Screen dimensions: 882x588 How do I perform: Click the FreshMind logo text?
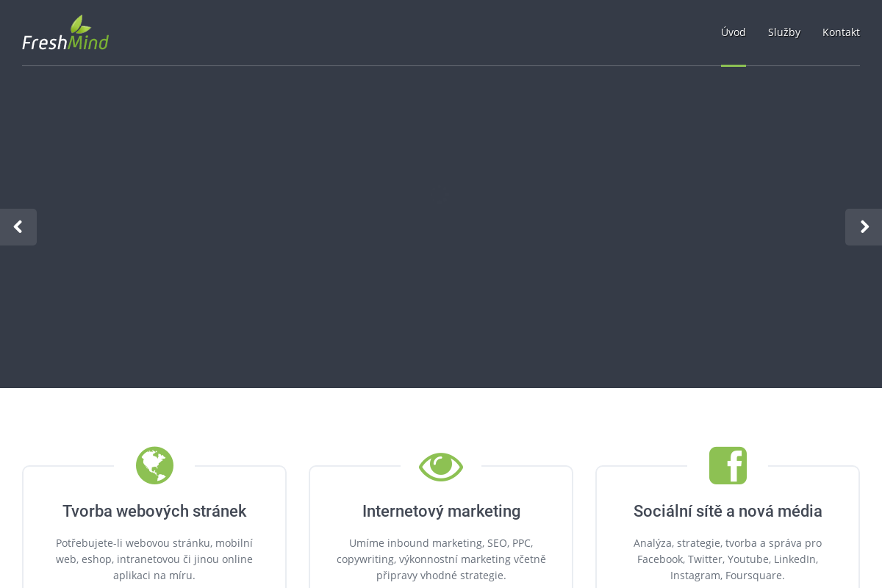click(x=65, y=41)
